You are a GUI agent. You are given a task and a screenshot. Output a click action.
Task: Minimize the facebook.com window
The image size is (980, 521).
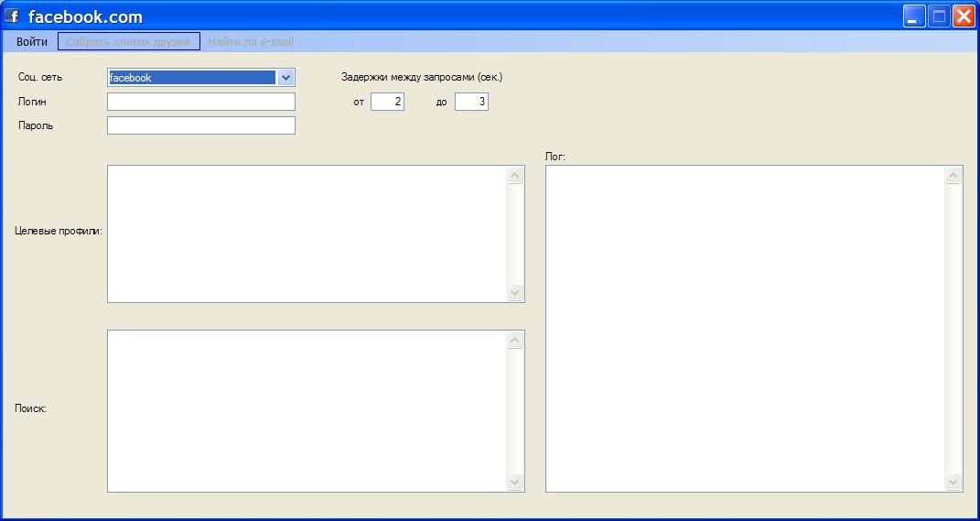pos(914,16)
